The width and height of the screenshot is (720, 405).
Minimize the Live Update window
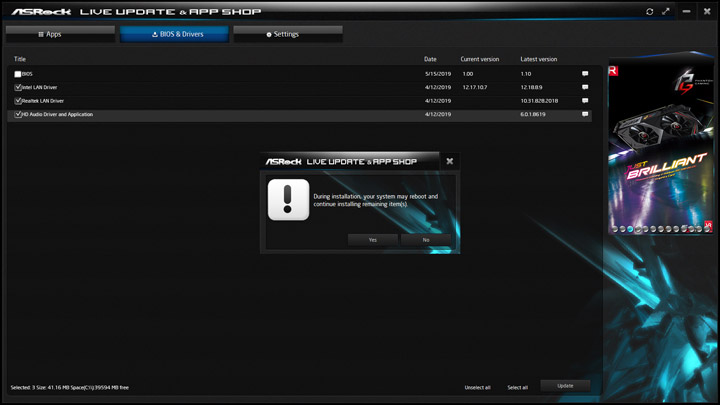click(x=686, y=11)
